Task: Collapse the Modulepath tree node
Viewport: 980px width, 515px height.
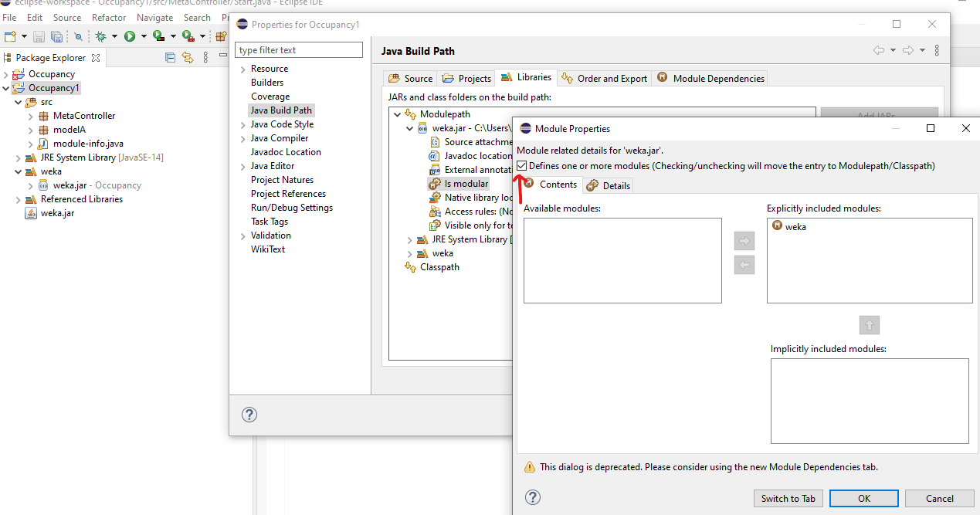Action: coord(397,114)
